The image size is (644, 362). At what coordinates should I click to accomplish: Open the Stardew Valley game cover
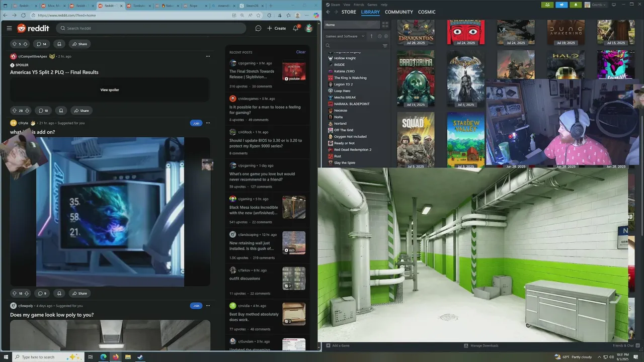tap(465, 139)
